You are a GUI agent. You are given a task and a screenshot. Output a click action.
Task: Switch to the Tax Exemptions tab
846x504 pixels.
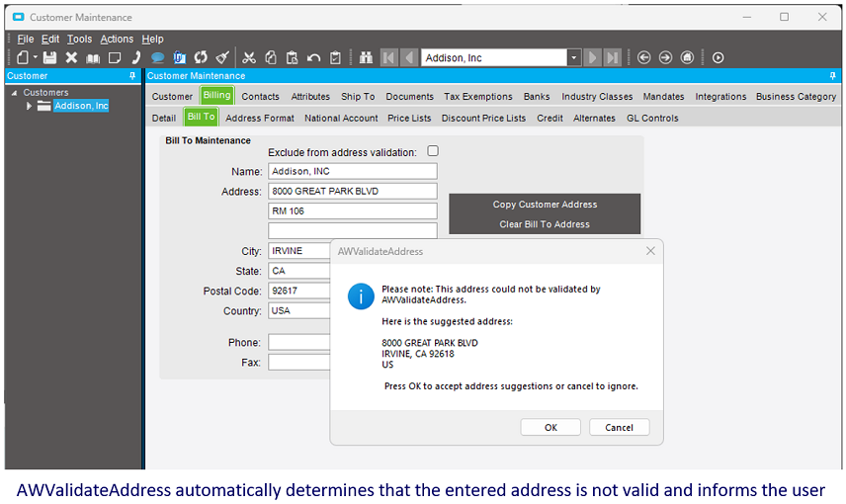pos(478,97)
